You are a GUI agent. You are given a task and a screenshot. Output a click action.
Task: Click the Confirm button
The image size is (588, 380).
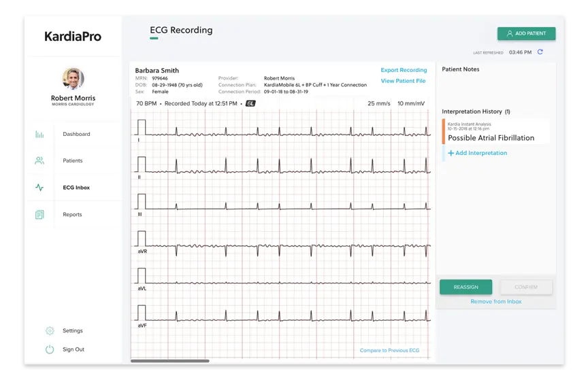tap(526, 288)
